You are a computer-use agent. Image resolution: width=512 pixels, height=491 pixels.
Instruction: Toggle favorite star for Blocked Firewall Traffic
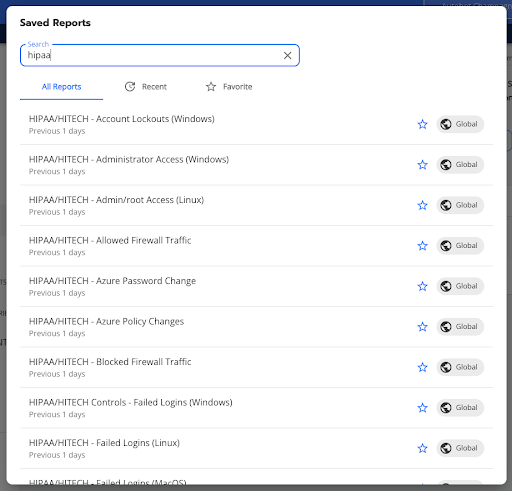[x=422, y=367]
